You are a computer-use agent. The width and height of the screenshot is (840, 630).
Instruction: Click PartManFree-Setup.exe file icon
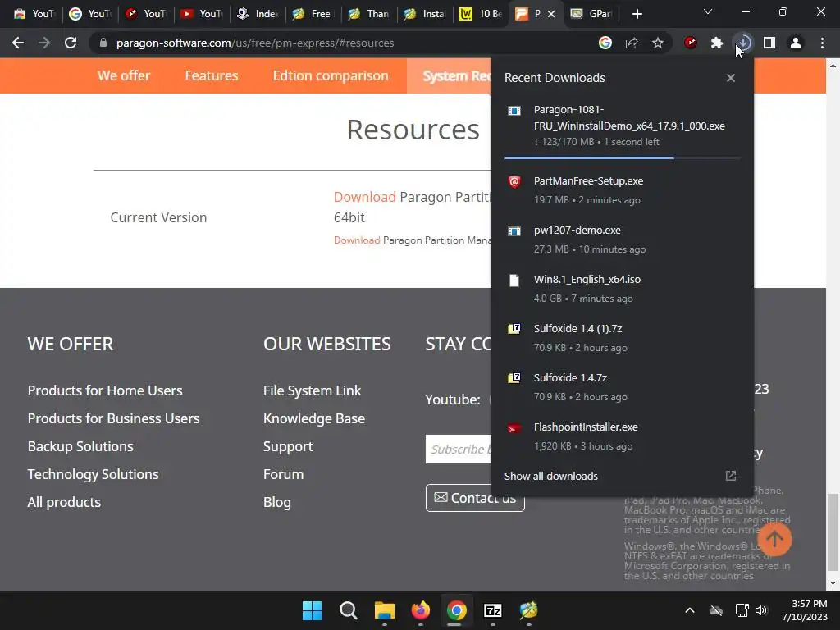point(514,181)
